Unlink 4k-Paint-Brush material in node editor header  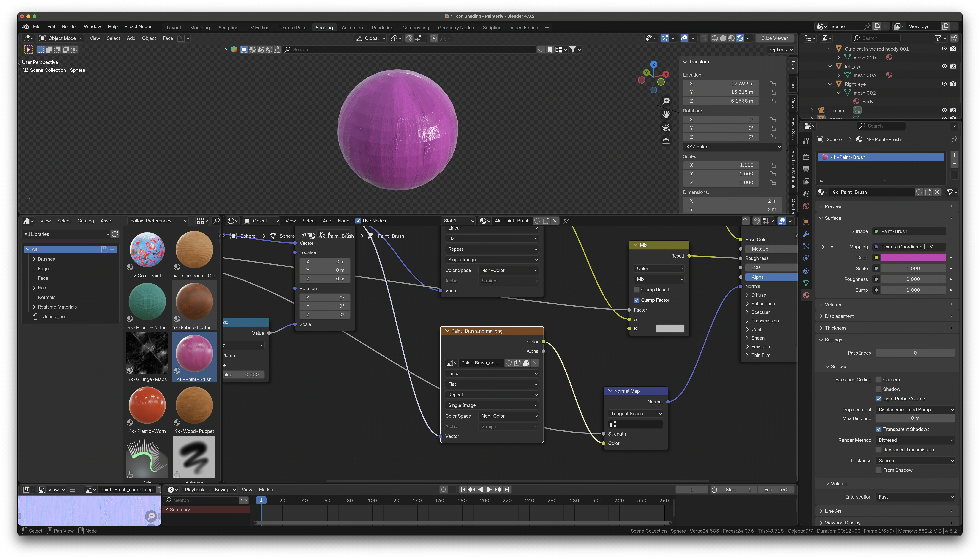click(x=555, y=221)
